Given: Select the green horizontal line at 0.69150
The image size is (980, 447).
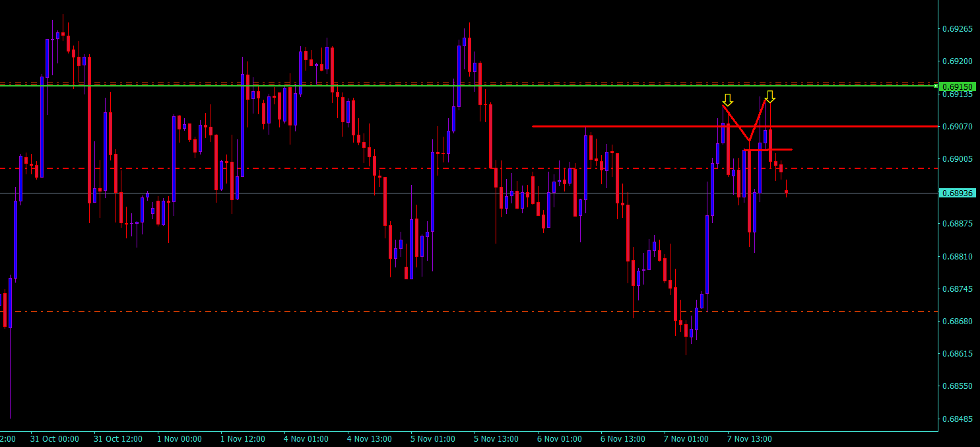Looking at the screenshot, I should (x=469, y=86).
